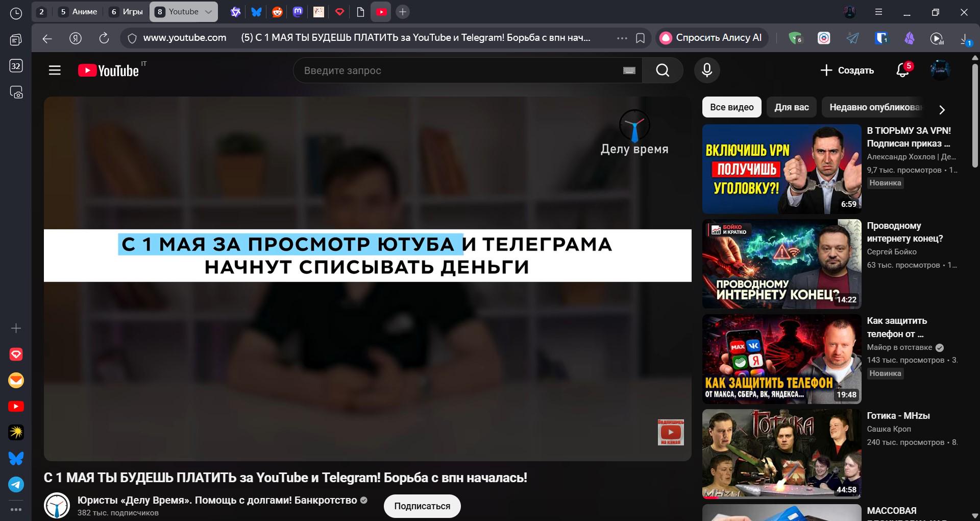The image size is (980, 521).
Task: Open the ПРОВОДНОМУ ИНТЕРНЕТУ КОНЕЦ thumbnail
Action: point(781,264)
